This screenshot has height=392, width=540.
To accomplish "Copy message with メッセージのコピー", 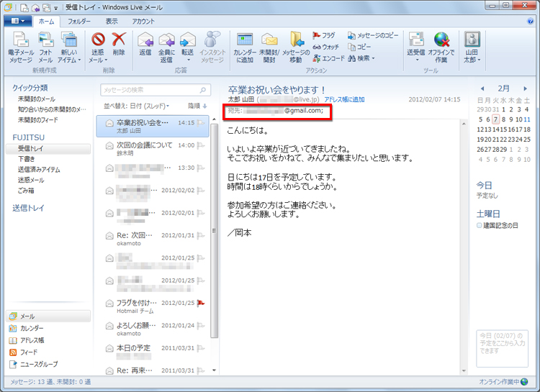I will click(x=373, y=35).
